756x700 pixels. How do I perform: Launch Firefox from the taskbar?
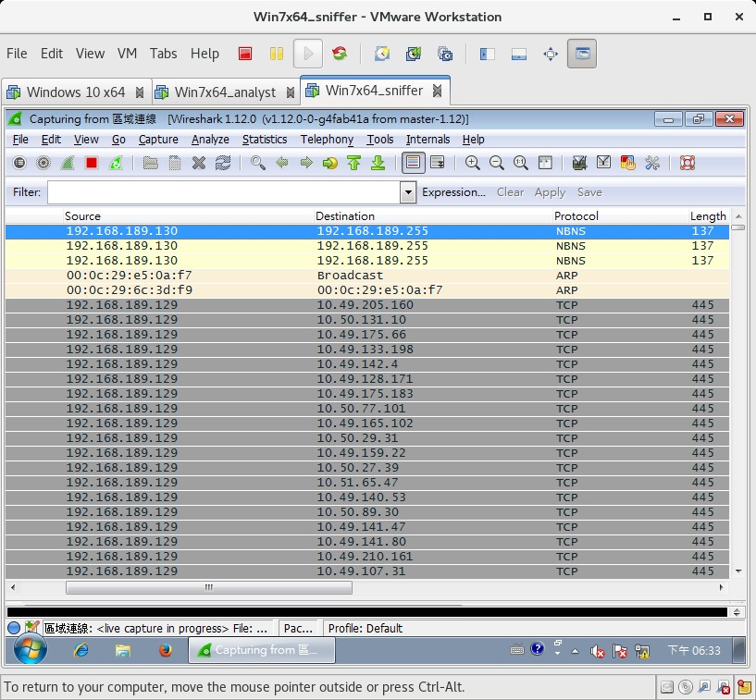[166, 650]
